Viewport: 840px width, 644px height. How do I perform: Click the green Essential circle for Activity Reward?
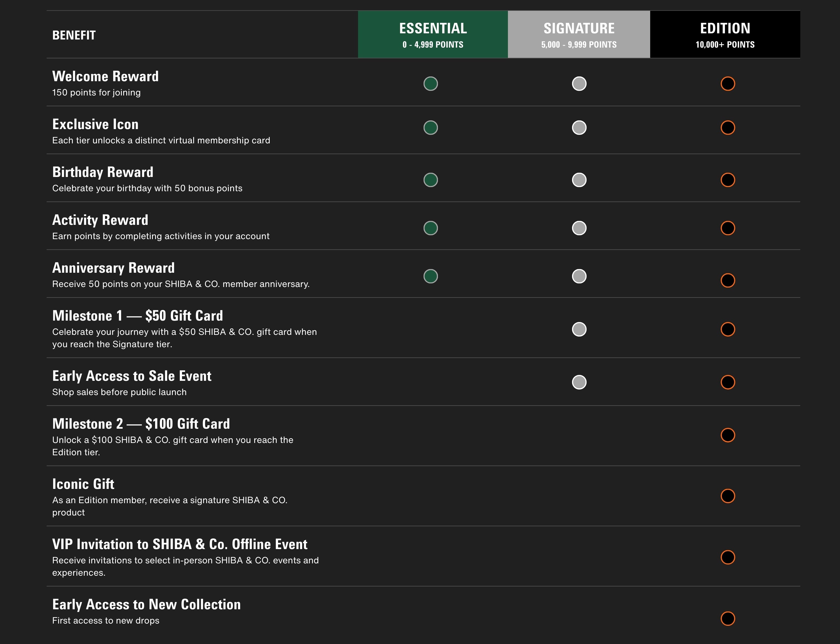click(431, 228)
